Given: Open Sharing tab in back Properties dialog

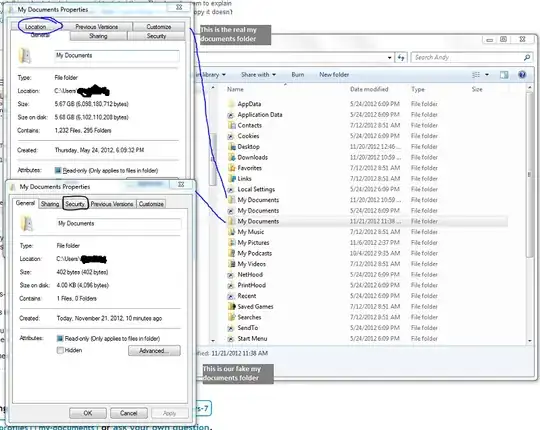Looking at the screenshot, I should 98,36.
